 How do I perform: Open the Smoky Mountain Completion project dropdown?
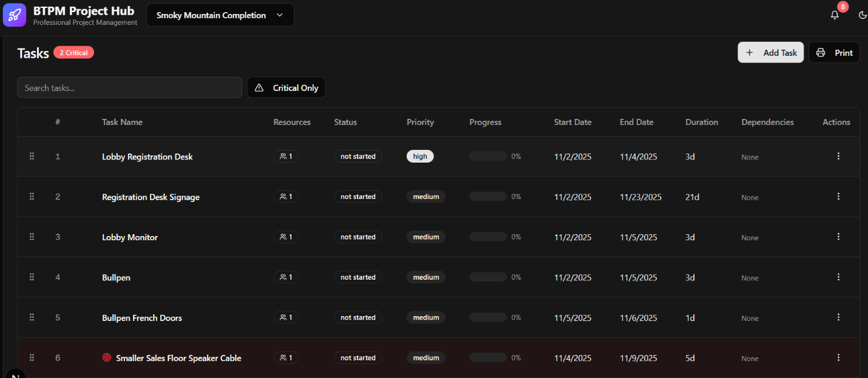point(220,15)
